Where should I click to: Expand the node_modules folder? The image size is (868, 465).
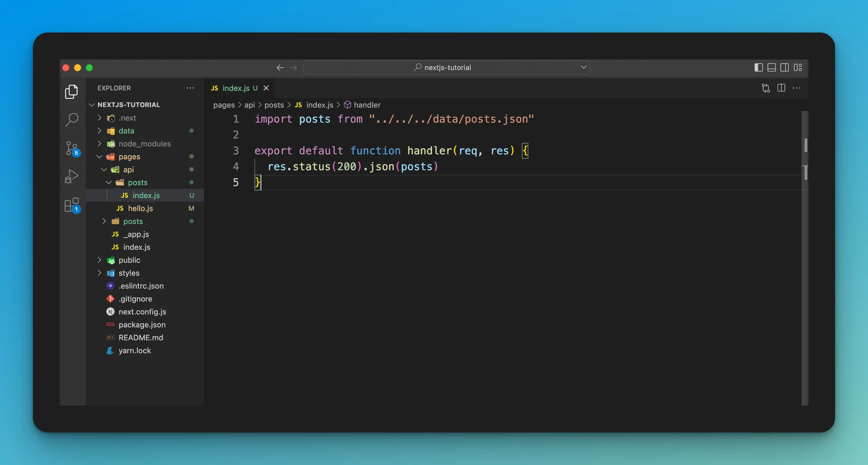(x=144, y=144)
